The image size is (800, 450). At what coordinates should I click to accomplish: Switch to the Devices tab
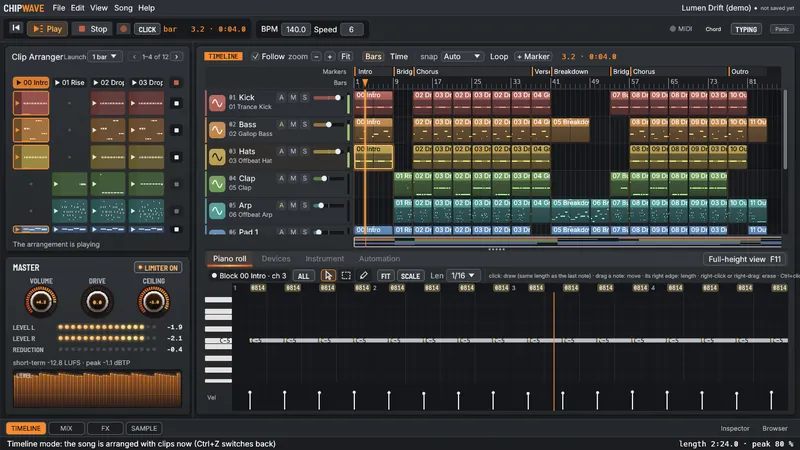[x=276, y=259]
